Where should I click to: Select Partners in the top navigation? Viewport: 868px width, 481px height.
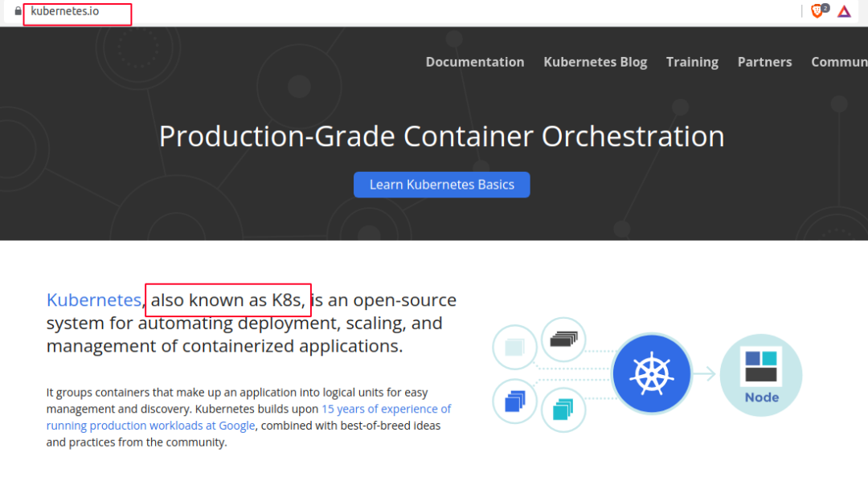tap(764, 62)
